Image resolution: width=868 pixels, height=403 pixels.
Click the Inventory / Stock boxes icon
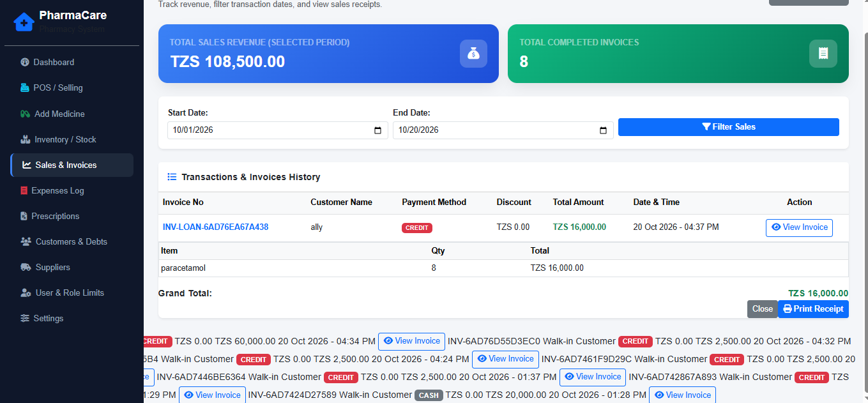pyautogui.click(x=26, y=139)
